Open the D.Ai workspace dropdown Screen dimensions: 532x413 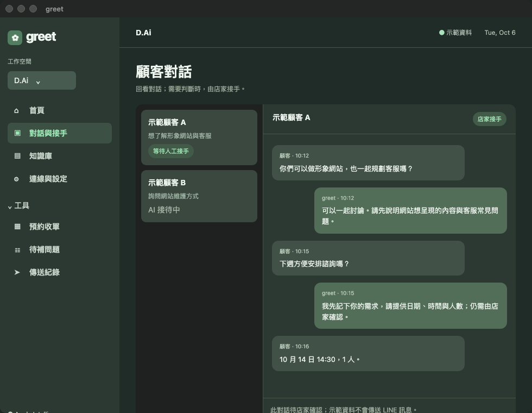[42, 80]
